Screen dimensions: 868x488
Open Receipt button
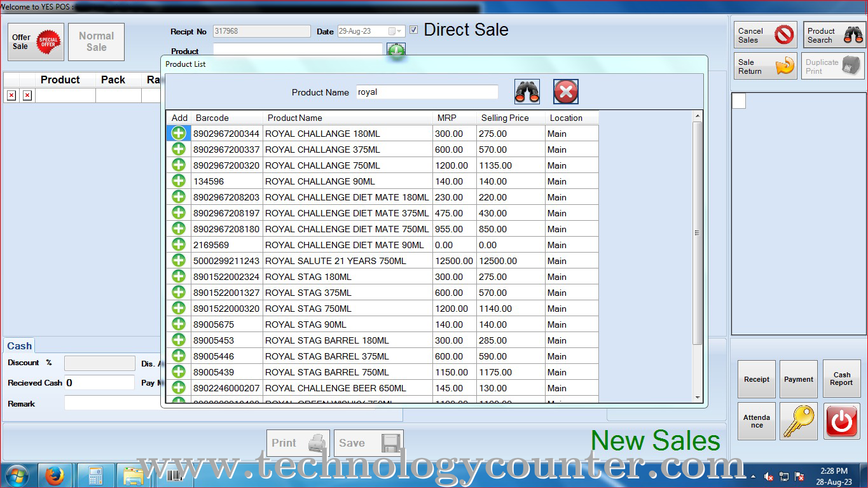757,379
